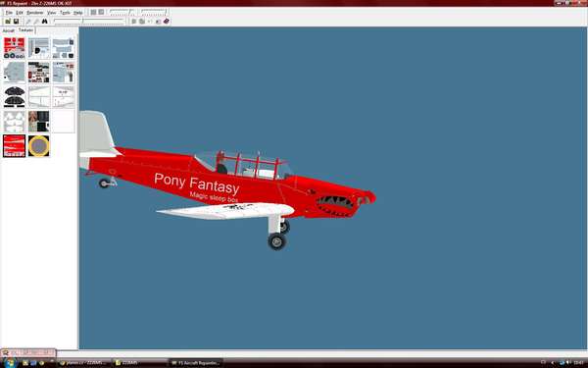
Task: Select the red fuselage texture thumbnail, first row
Action: point(15,48)
